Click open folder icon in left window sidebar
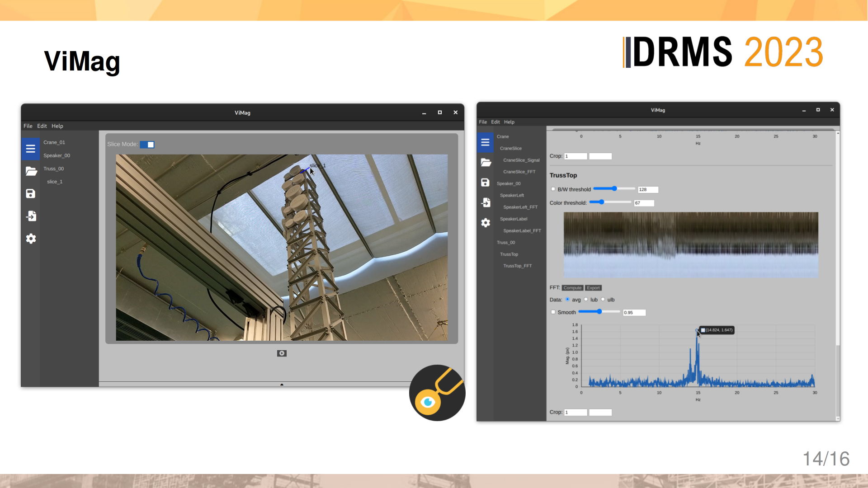The height and width of the screenshot is (488, 868). pyautogui.click(x=31, y=171)
